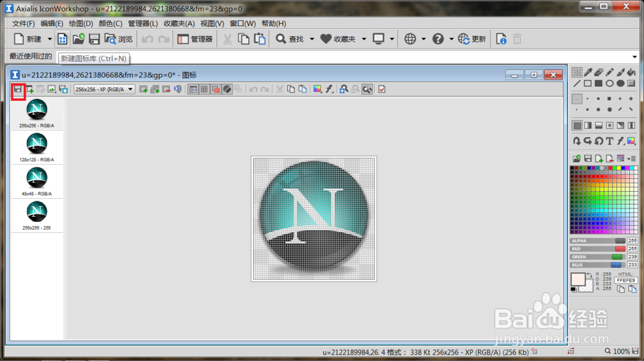This screenshot has height=361, width=644.
Task: Adjust the ALPHA slider
Action: click(x=598, y=241)
